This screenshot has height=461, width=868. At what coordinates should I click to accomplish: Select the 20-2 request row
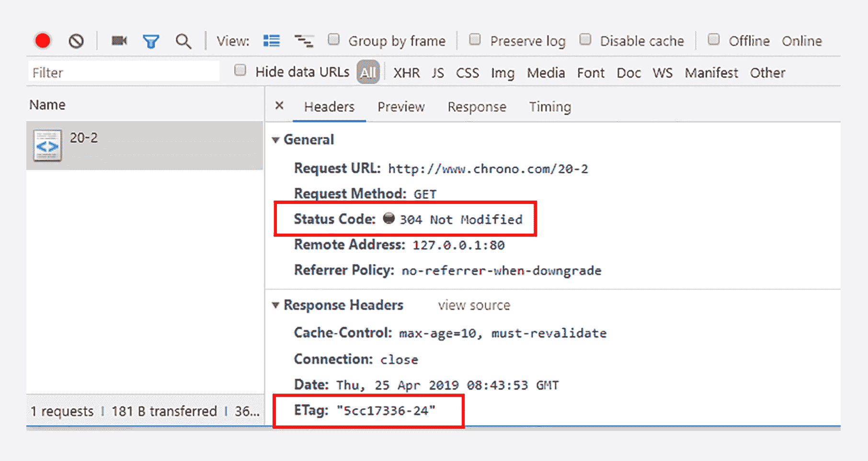(145, 146)
